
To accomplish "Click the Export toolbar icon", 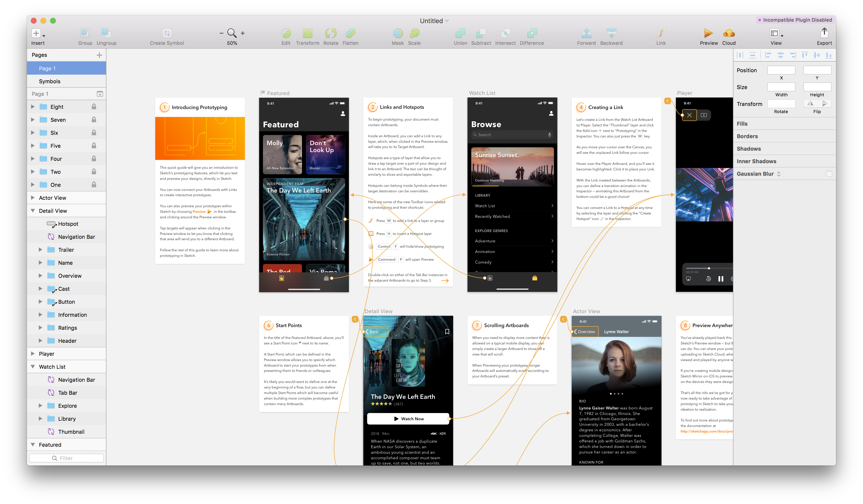I will click(824, 33).
